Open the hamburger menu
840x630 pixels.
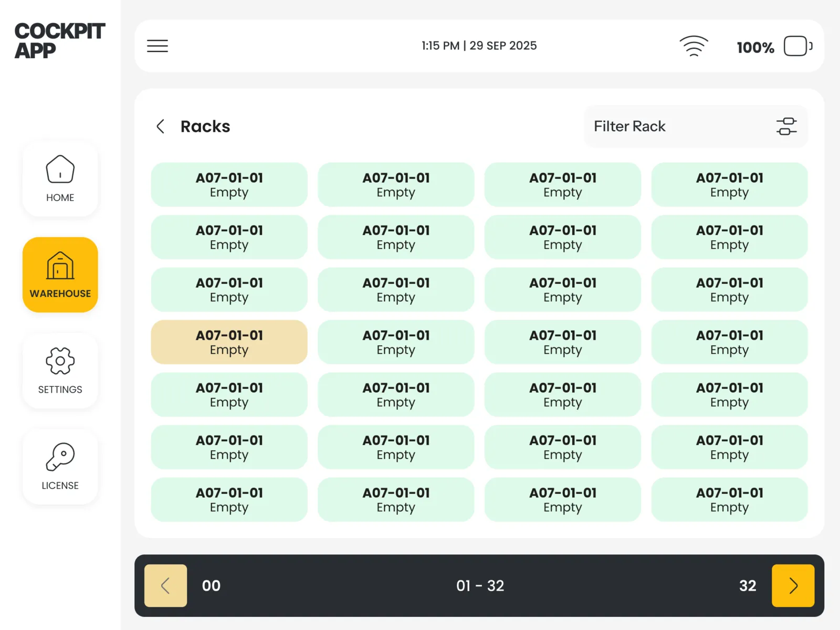pyautogui.click(x=157, y=46)
